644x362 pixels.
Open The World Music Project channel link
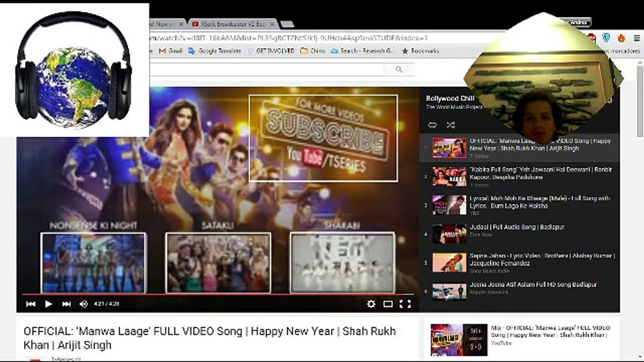tap(454, 107)
